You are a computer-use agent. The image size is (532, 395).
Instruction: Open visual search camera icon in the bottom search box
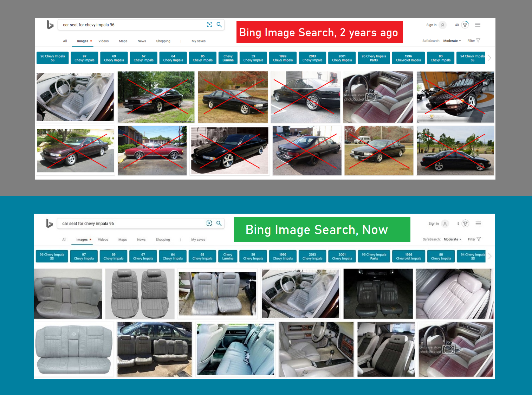[x=209, y=223]
